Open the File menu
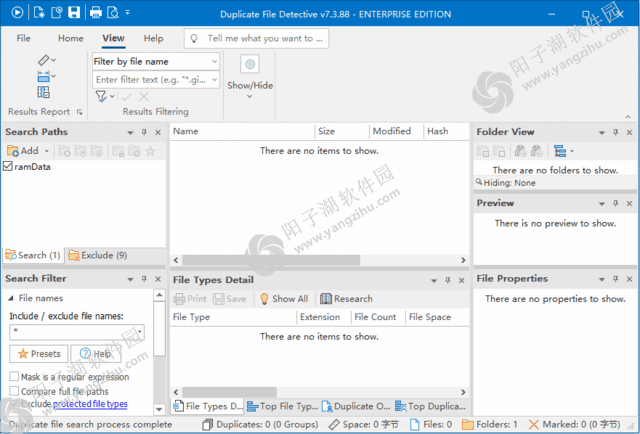Screen dimensions: 640x434 point(23,38)
